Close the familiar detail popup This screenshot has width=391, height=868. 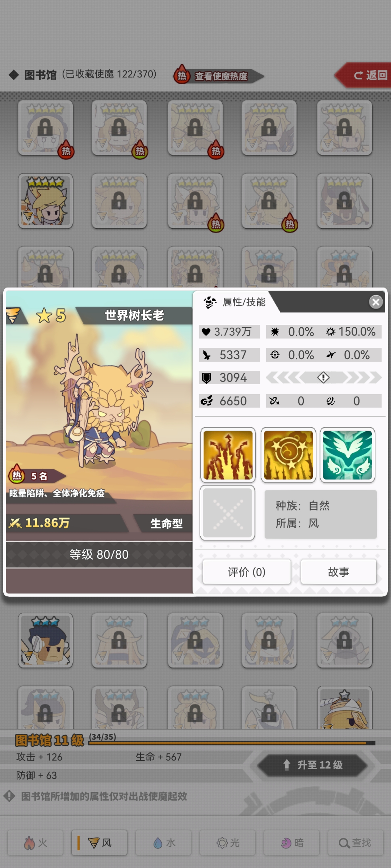(x=376, y=302)
